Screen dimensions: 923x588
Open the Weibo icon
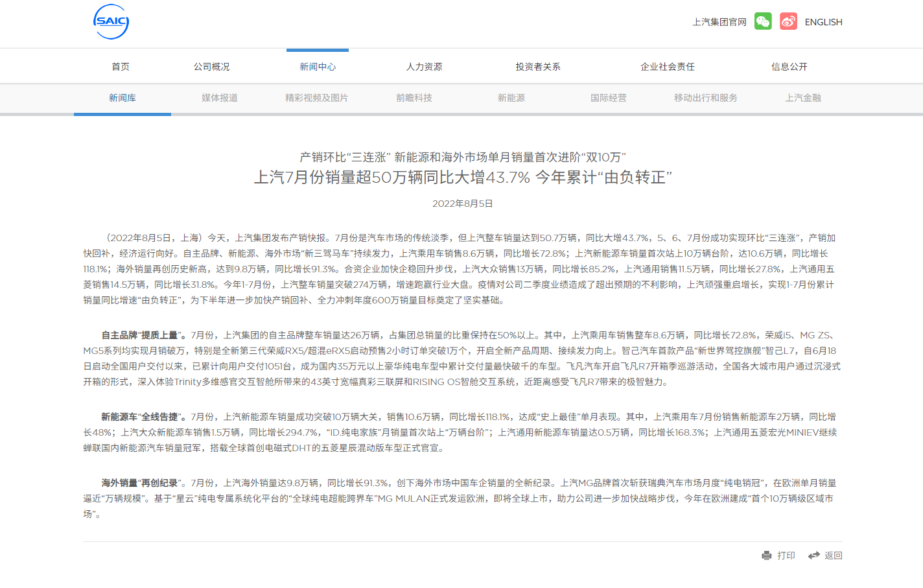788,21
